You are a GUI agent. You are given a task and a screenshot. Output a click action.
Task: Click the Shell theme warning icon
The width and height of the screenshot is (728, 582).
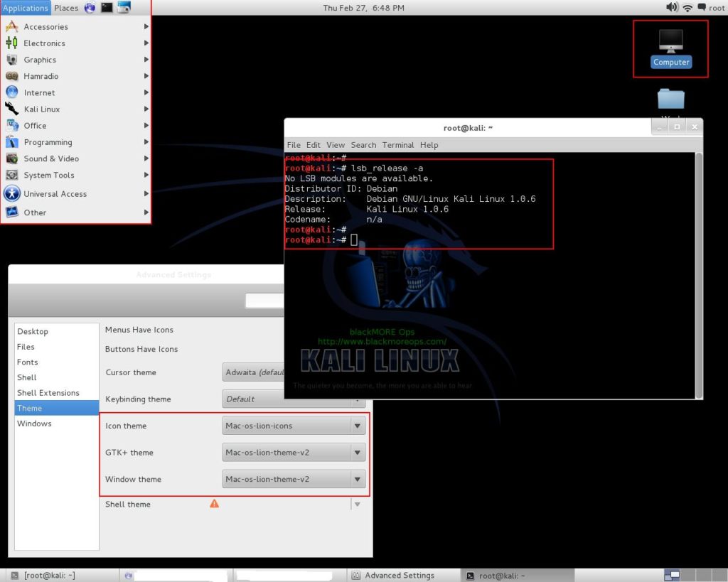214,504
